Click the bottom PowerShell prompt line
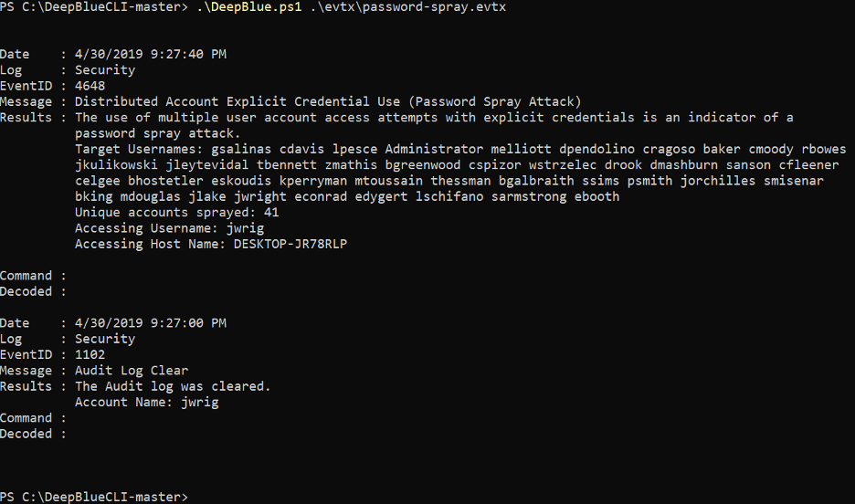The image size is (855, 504). click(94, 497)
